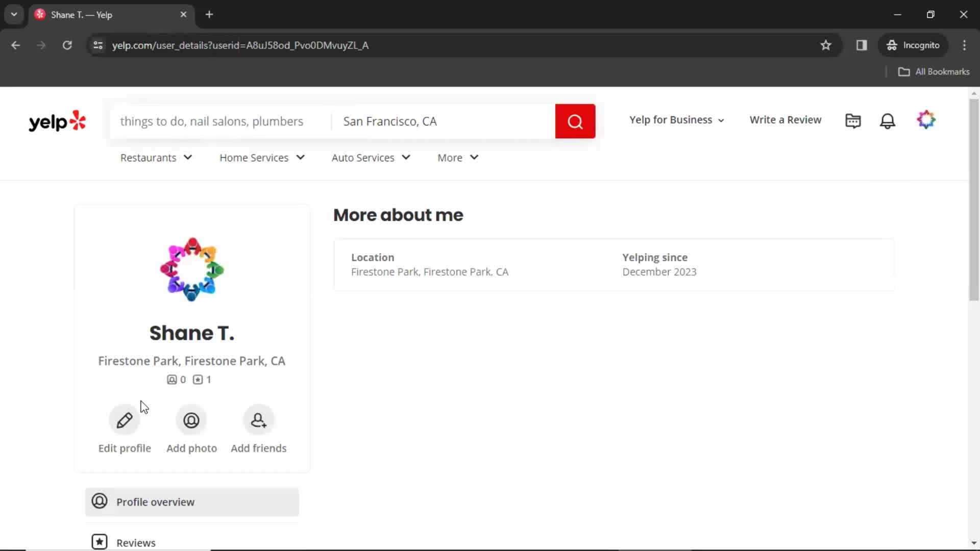
Task: Click the Edit profile pencil icon
Action: pos(125,420)
